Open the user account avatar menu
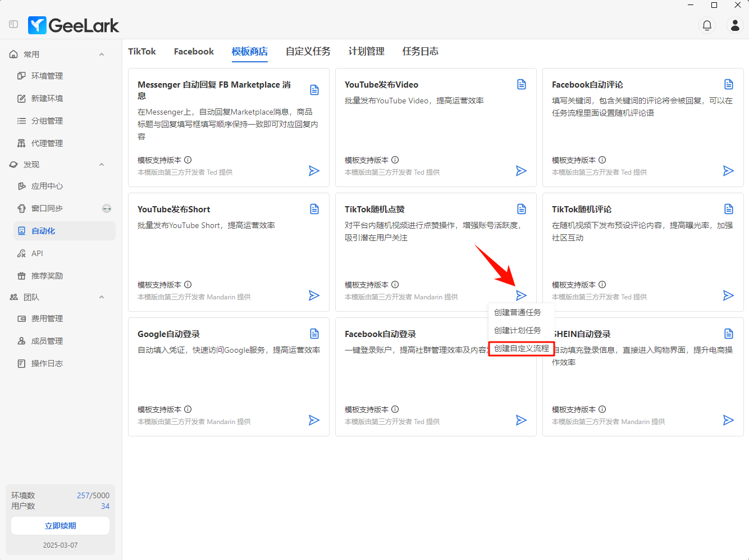The image size is (749, 560). point(735,25)
